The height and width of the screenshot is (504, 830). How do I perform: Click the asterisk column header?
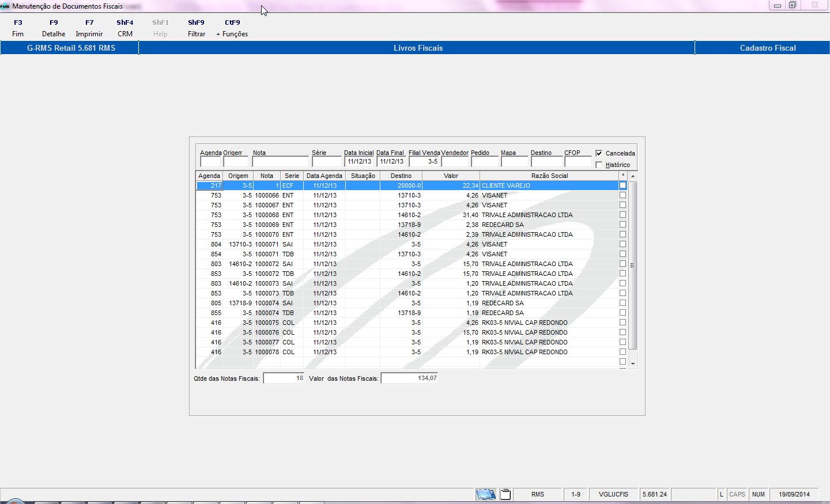coord(623,176)
